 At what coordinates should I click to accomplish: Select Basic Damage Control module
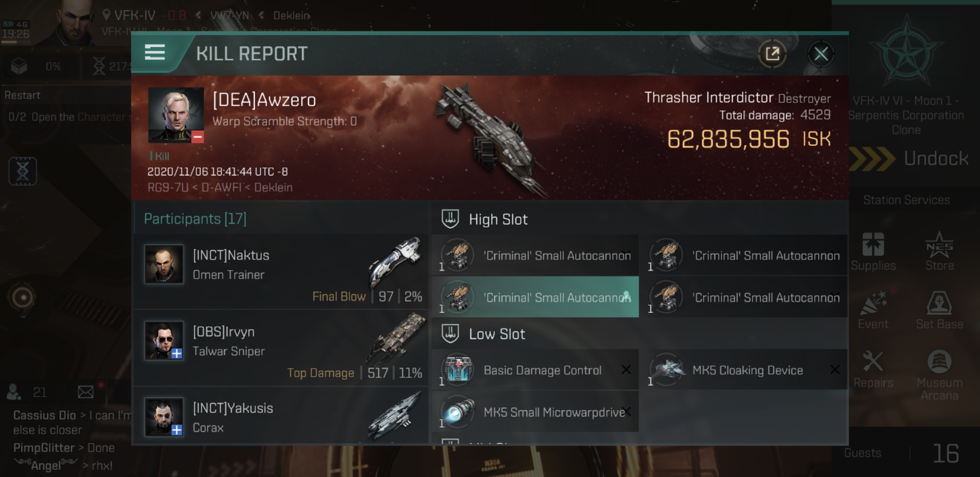535,370
